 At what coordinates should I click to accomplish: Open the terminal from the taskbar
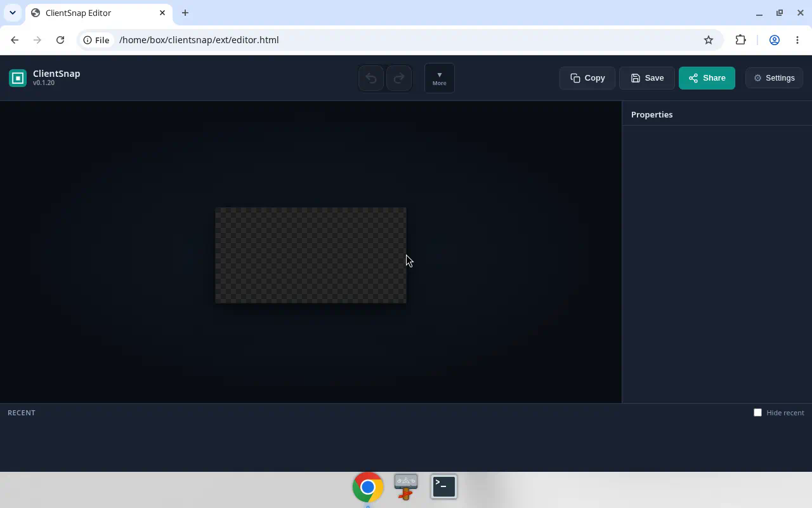[444, 487]
